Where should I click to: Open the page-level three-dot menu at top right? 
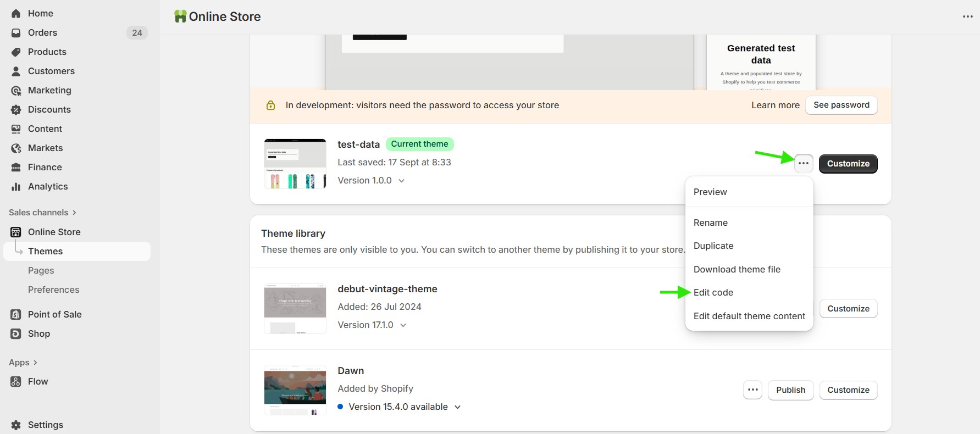(968, 16)
